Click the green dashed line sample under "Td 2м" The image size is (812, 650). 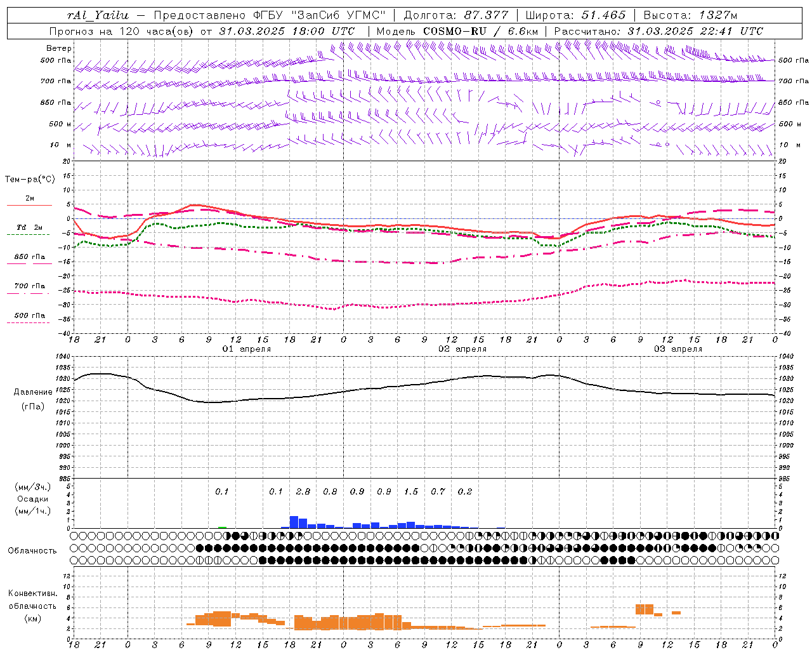point(28,235)
